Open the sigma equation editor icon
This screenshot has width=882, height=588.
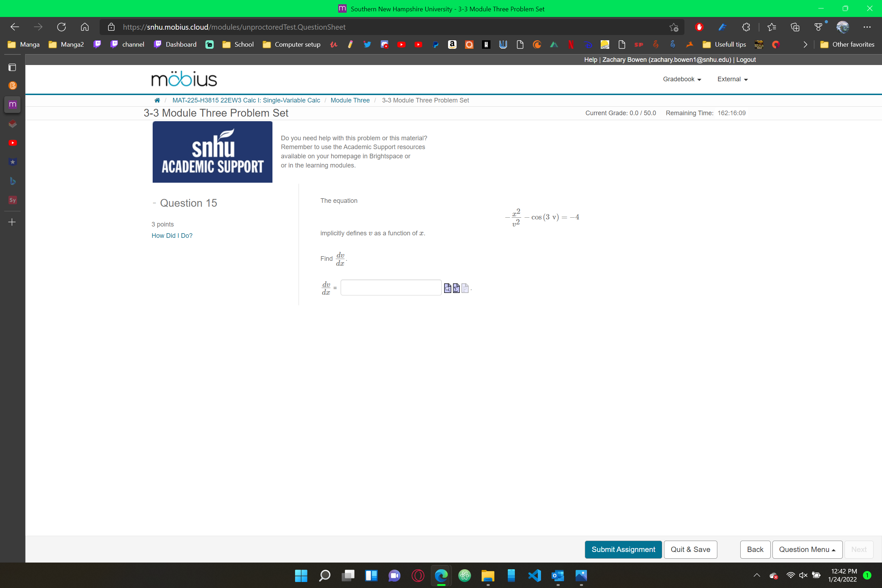coord(456,288)
